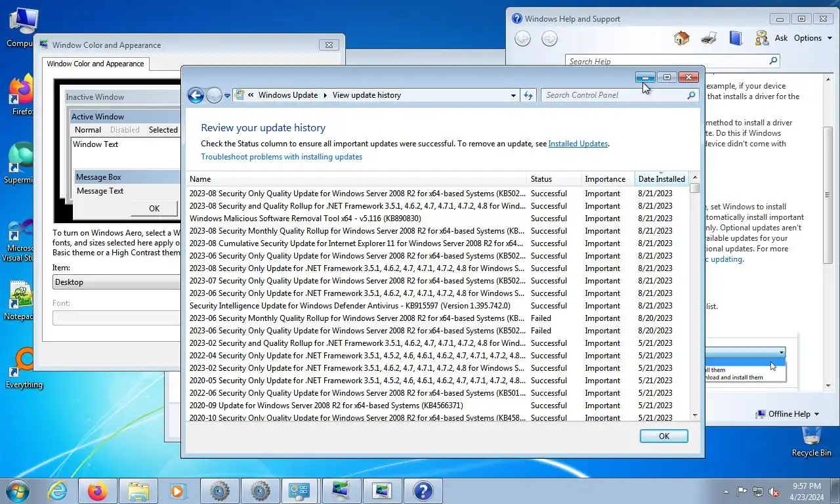Open Troubleshoot problems with installing updates link

[x=282, y=157]
